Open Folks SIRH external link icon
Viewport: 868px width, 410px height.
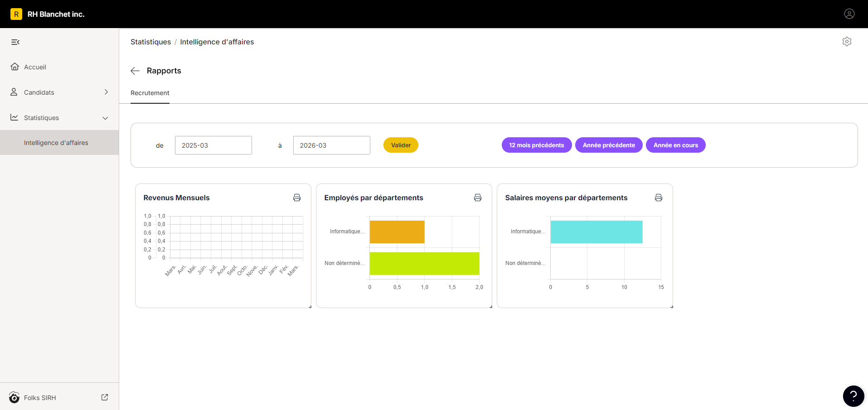(x=105, y=397)
